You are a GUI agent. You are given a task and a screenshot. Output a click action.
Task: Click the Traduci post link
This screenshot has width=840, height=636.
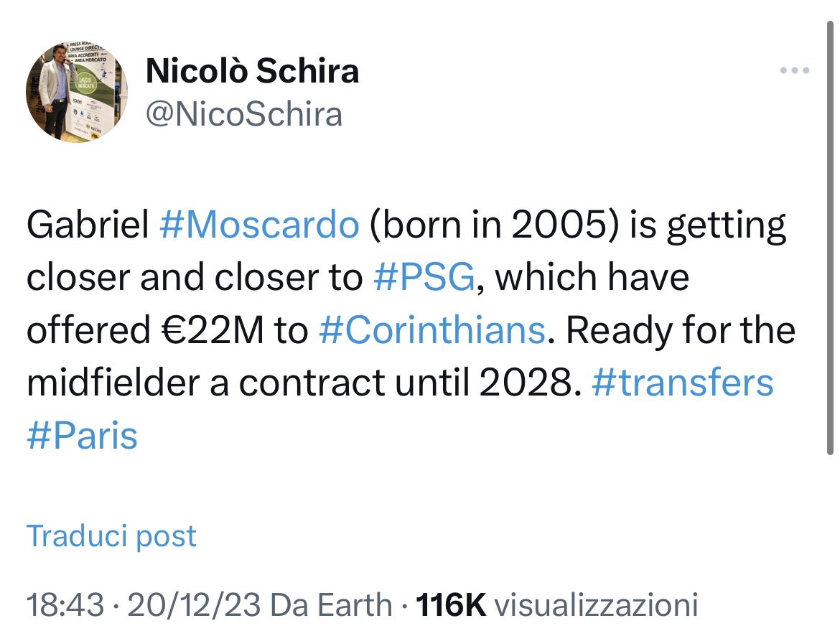point(111,536)
